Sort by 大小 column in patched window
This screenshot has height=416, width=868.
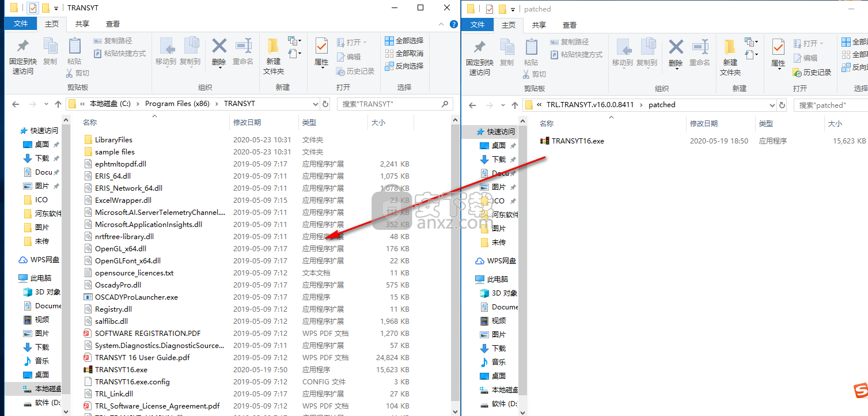(835, 123)
